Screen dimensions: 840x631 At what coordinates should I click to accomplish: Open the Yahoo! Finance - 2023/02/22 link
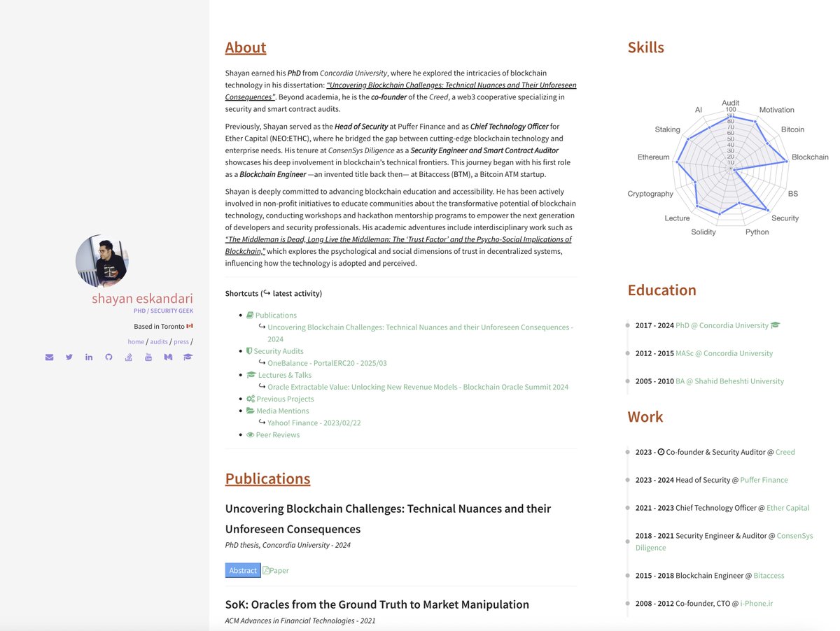pos(314,423)
